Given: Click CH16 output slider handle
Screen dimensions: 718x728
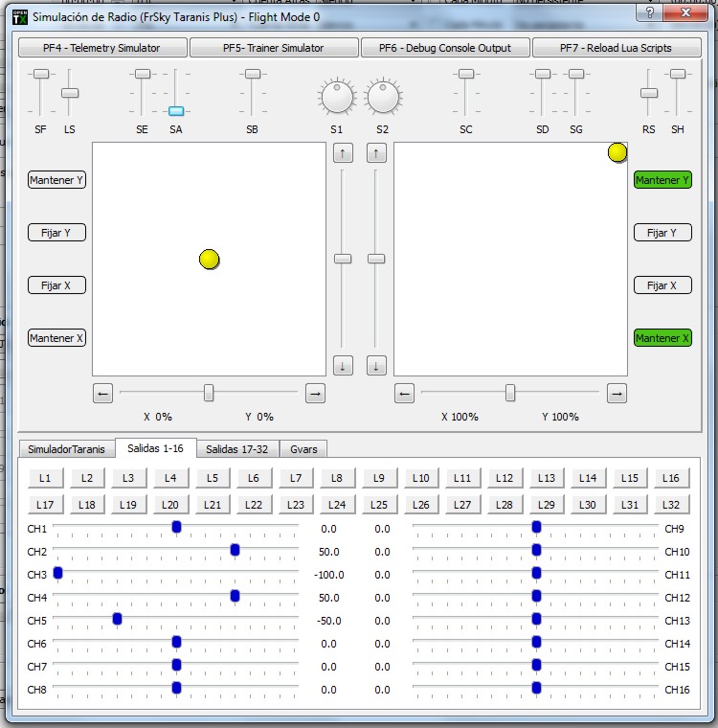Looking at the screenshot, I should tap(536, 688).
